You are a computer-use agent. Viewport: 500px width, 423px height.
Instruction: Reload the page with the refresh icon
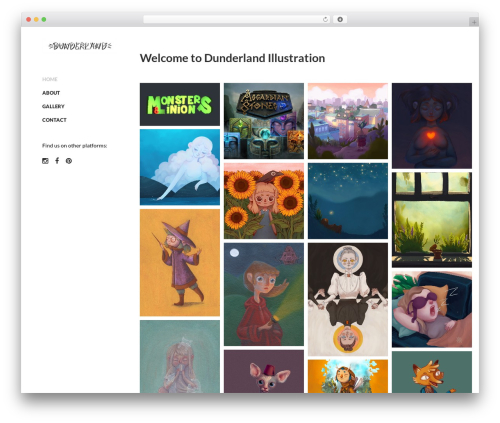click(x=325, y=19)
